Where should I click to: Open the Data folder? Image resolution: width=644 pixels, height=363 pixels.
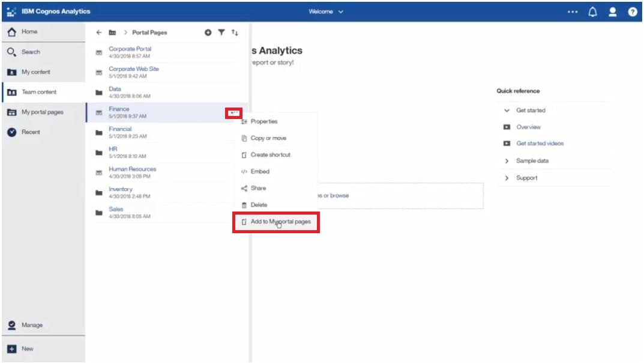tap(115, 89)
